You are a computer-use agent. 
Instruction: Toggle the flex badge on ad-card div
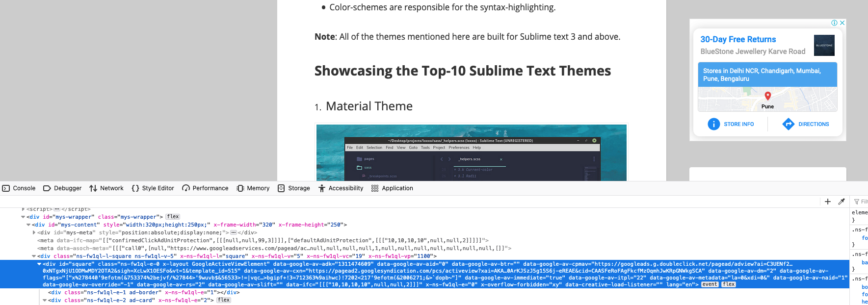[224, 300]
